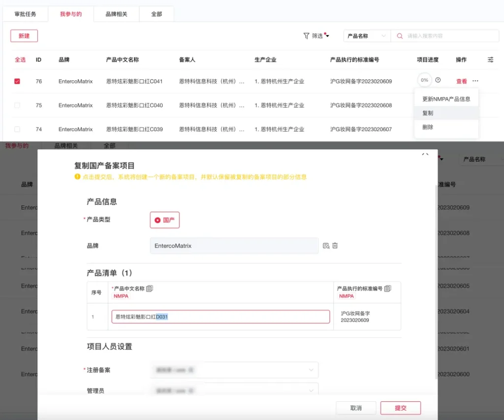
Task: Click copy icon next to 产品中文名称 header
Action: pos(150,289)
